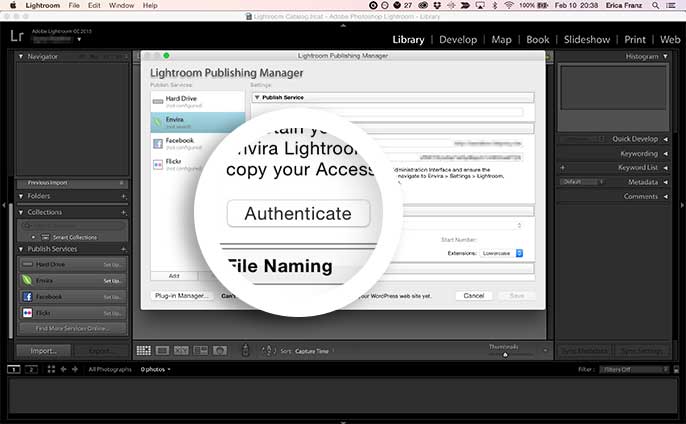Open the 0 photos source dropdown
686x424 pixels.
155,369
